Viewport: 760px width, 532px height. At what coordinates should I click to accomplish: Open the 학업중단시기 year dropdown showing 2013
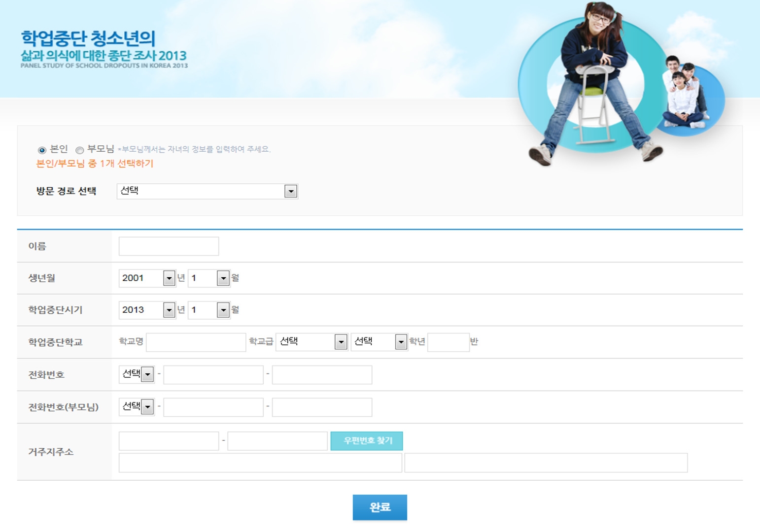click(x=147, y=310)
